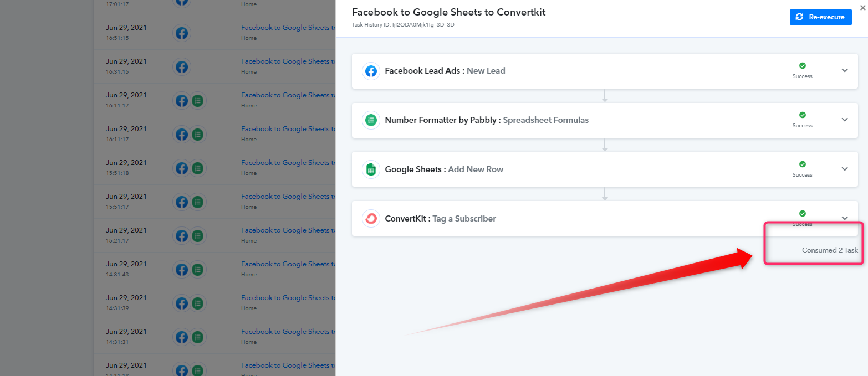Click Facebook icon in the 16:51:15 row
Image resolution: width=868 pixels, height=376 pixels.
point(181,33)
